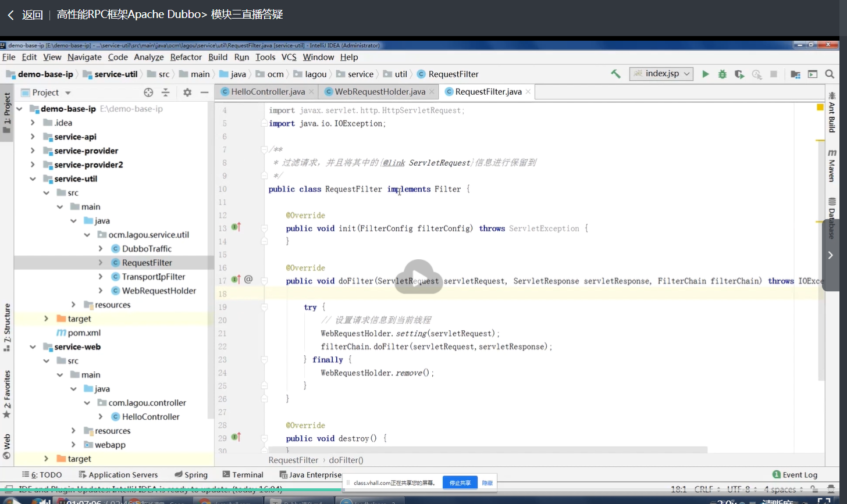
Task: Select DubboTraffic in the project tree
Action: pos(147,249)
